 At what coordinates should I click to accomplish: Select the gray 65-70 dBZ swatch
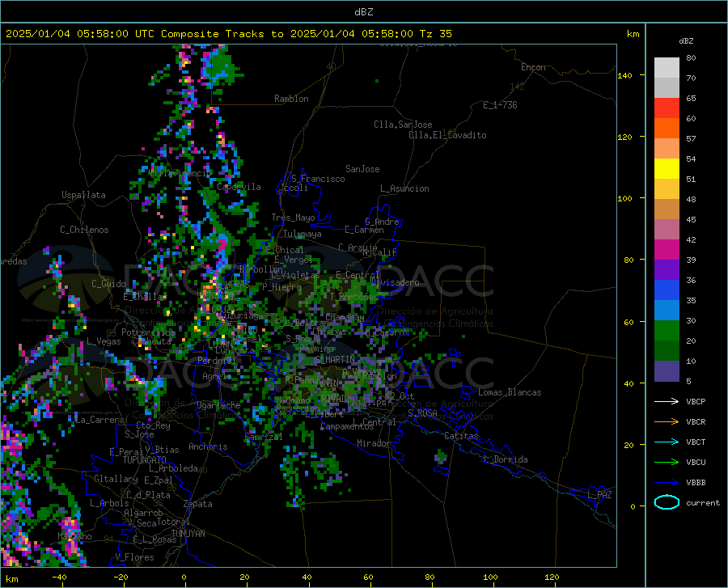click(x=667, y=87)
